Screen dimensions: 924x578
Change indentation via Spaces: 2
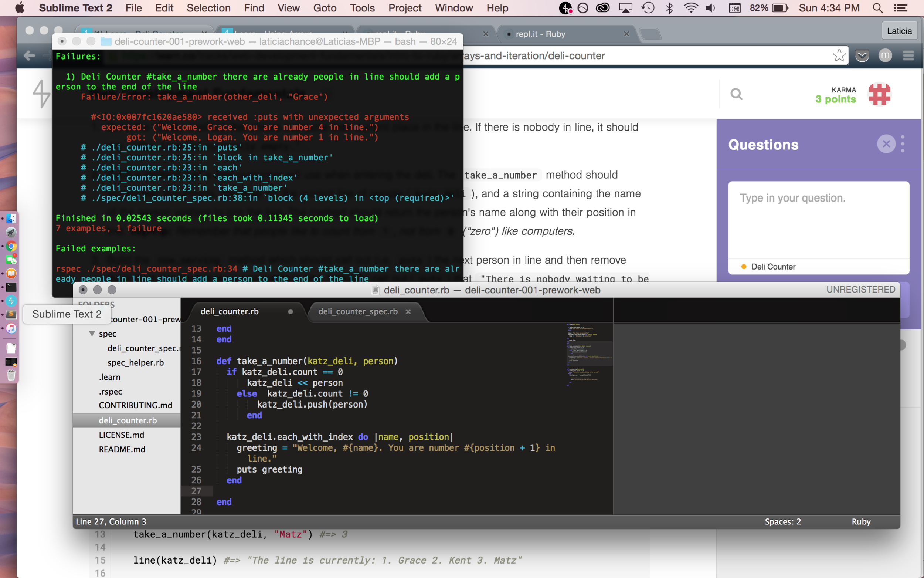pos(782,522)
